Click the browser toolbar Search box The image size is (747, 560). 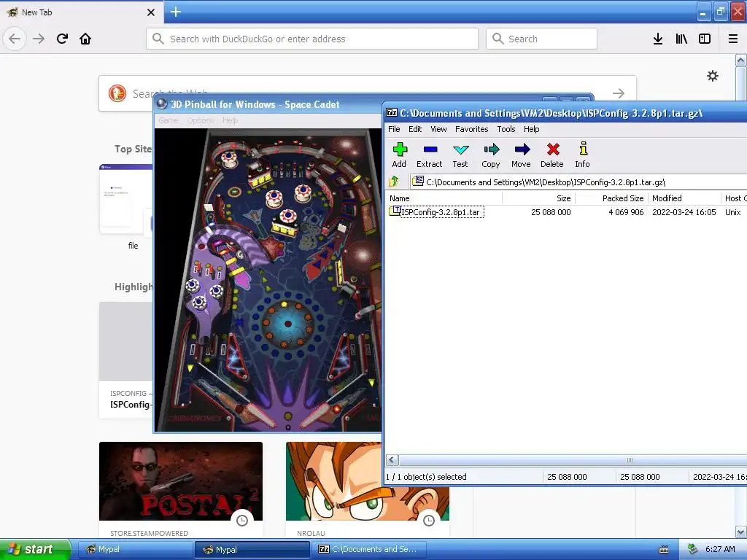[x=541, y=39]
